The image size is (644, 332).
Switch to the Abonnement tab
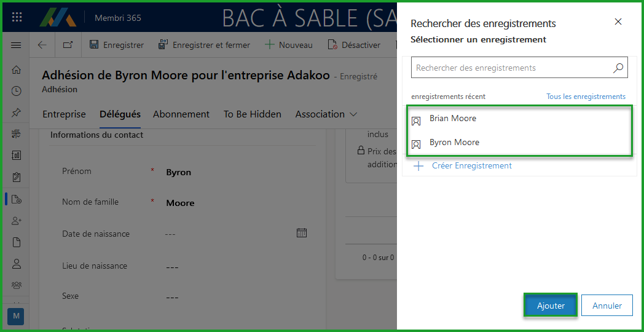(181, 114)
